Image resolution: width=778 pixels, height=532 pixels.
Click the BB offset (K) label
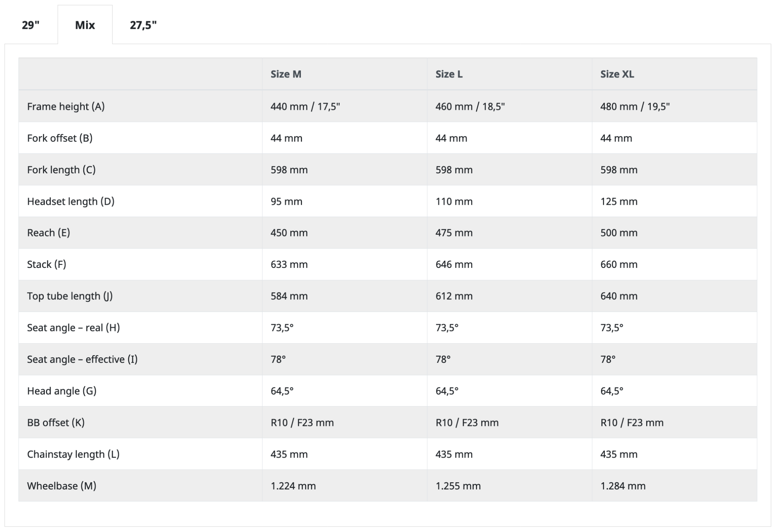pos(56,423)
